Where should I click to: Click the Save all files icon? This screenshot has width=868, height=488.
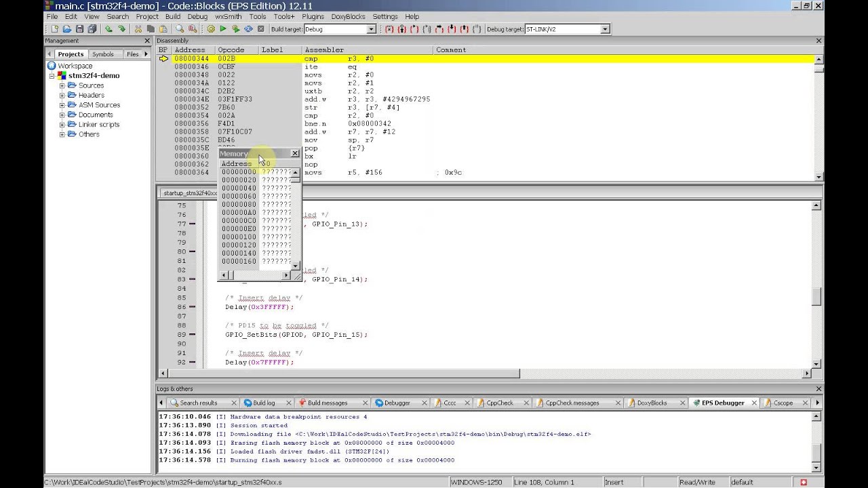(x=92, y=29)
